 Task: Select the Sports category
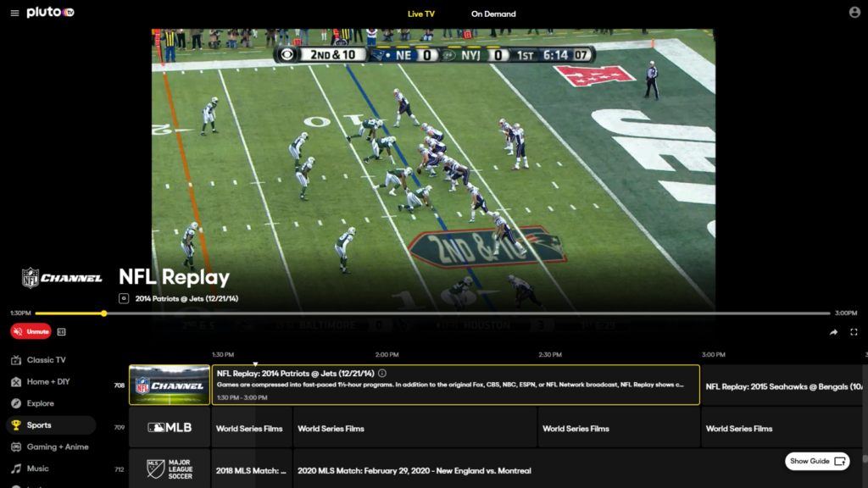(x=51, y=425)
